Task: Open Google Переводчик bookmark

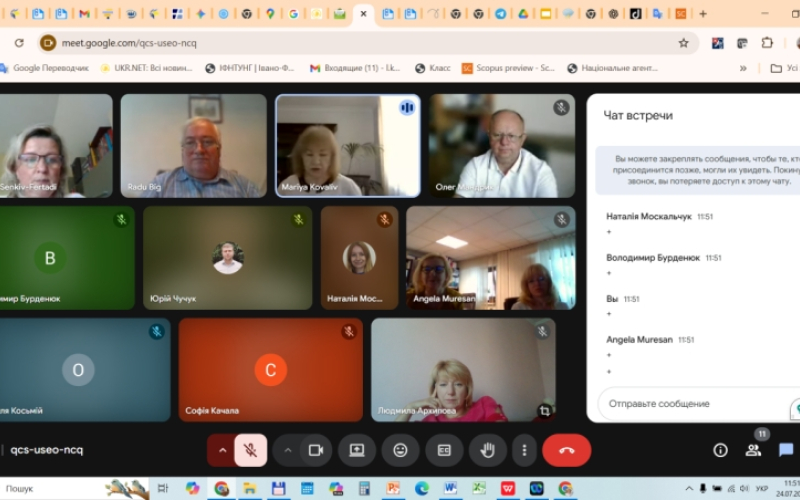Action: click(44, 68)
